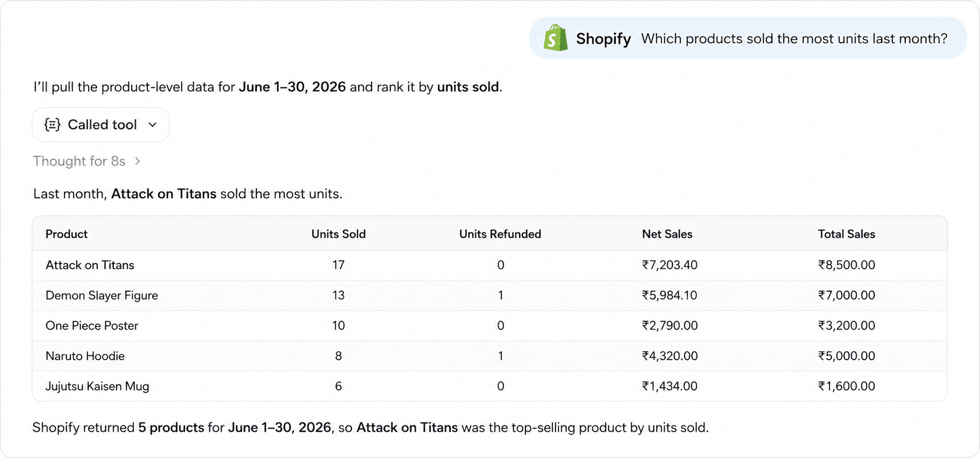The width and height of the screenshot is (980, 458).
Task: Click the Called tool braces icon
Action: pyautogui.click(x=52, y=125)
